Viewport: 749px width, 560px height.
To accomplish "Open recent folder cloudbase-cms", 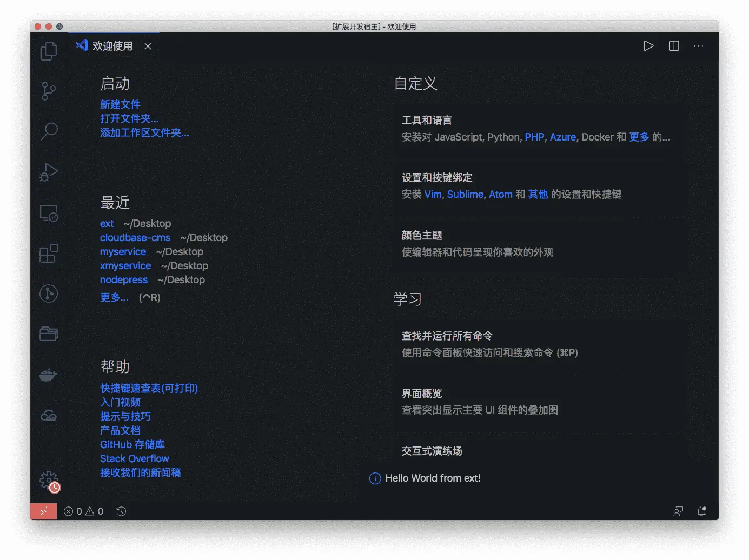I will pyautogui.click(x=135, y=237).
